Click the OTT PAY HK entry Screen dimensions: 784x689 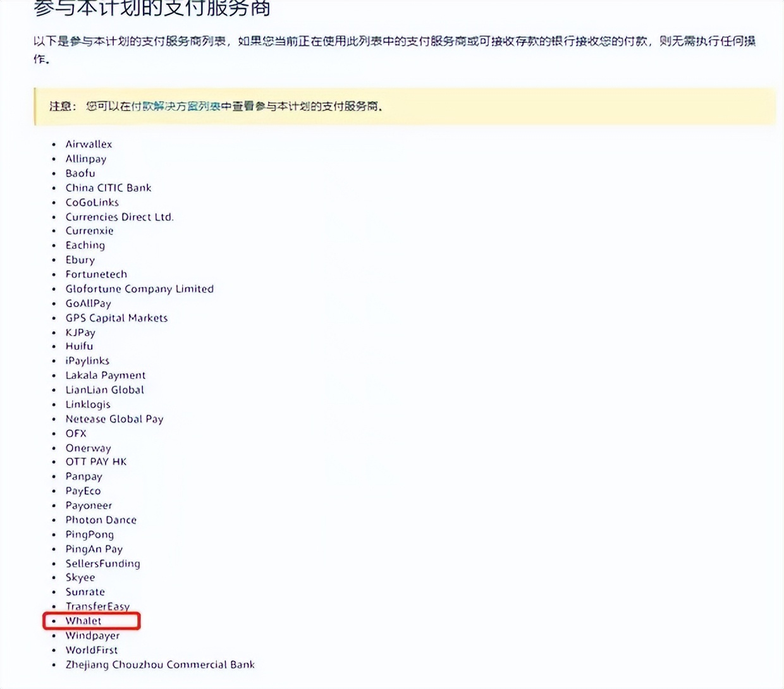97,461
